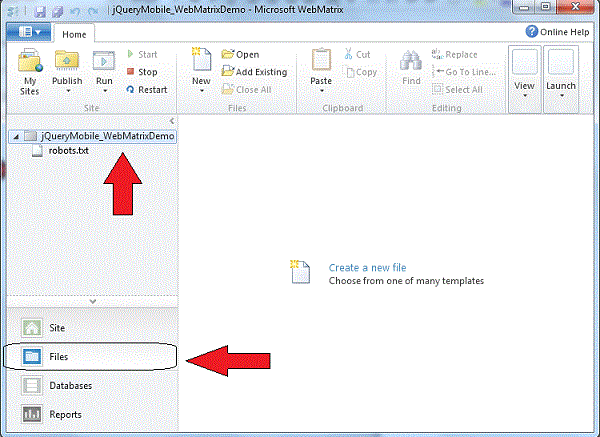Click the New file icon
This screenshot has height=437, width=600.
[x=201, y=62]
